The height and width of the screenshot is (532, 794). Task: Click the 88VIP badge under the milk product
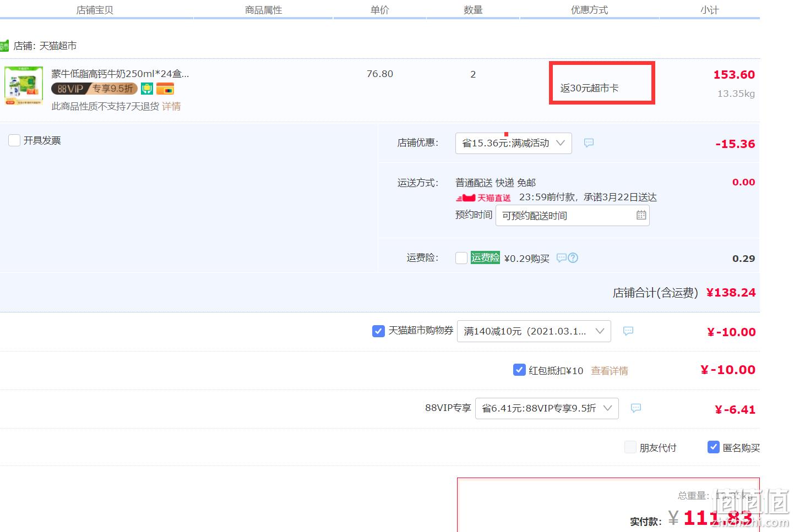pos(94,89)
